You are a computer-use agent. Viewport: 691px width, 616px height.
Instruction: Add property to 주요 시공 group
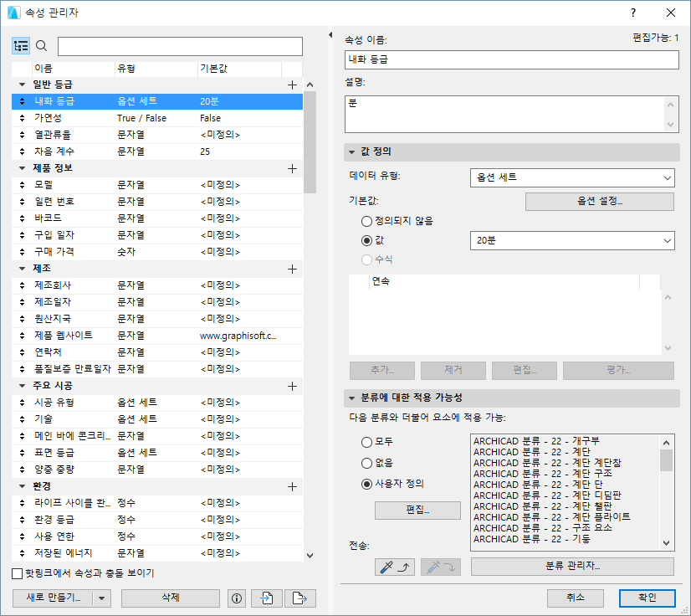click(x=292, y=387)
